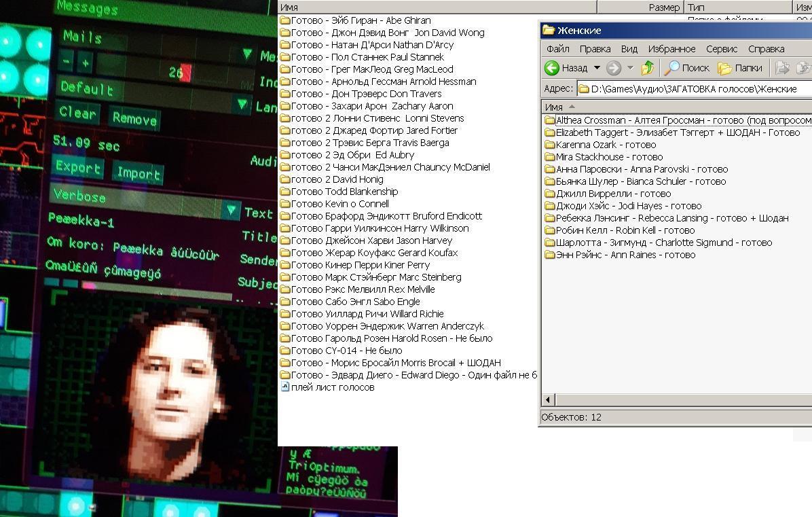812x517 pixels.
Task: Open Поиск search in Женские window
Action: [688, 68]
